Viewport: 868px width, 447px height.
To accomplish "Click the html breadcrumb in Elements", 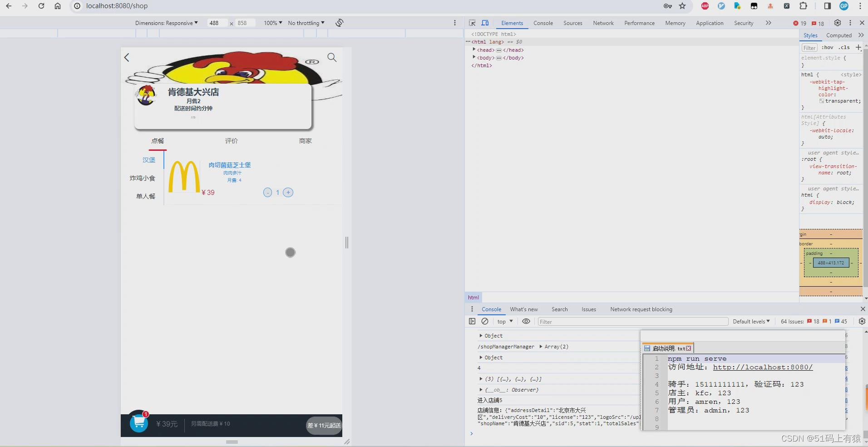I will point(473,297).
